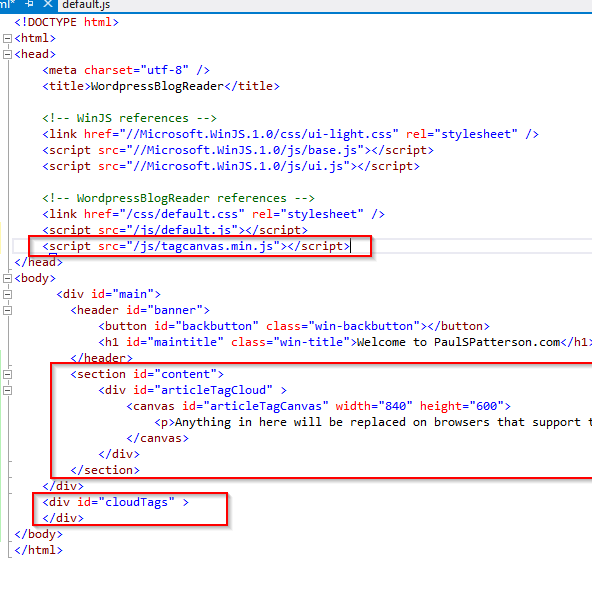Collapse the div id main block
The height and width of the screenshot is (592, 592).
(x=7, y=294)
